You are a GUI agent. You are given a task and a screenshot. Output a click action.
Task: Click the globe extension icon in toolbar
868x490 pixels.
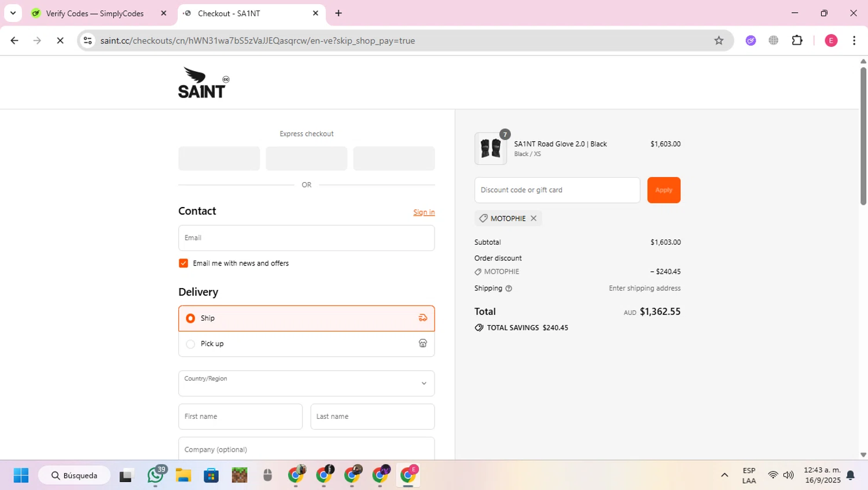pos(774,40)
